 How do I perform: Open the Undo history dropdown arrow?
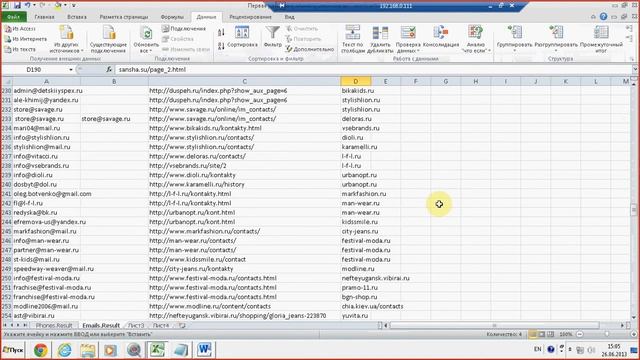tap(34, 6)
